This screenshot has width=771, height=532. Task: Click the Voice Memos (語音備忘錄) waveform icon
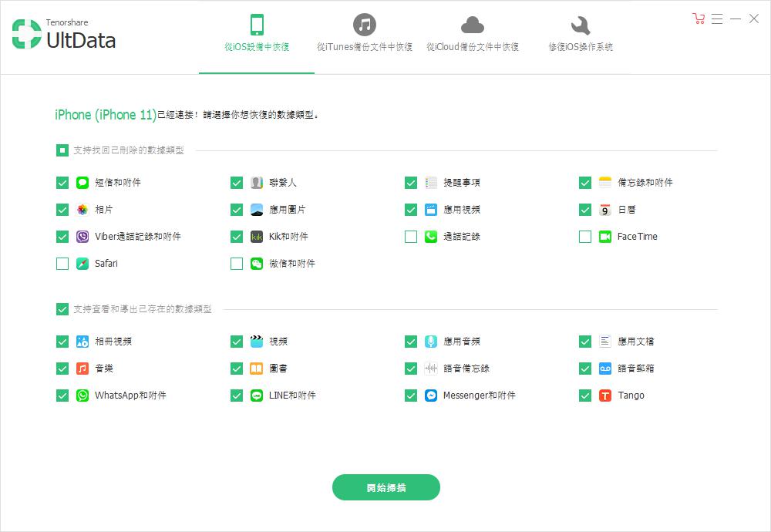pyautogui.click(x=431, y=369)
